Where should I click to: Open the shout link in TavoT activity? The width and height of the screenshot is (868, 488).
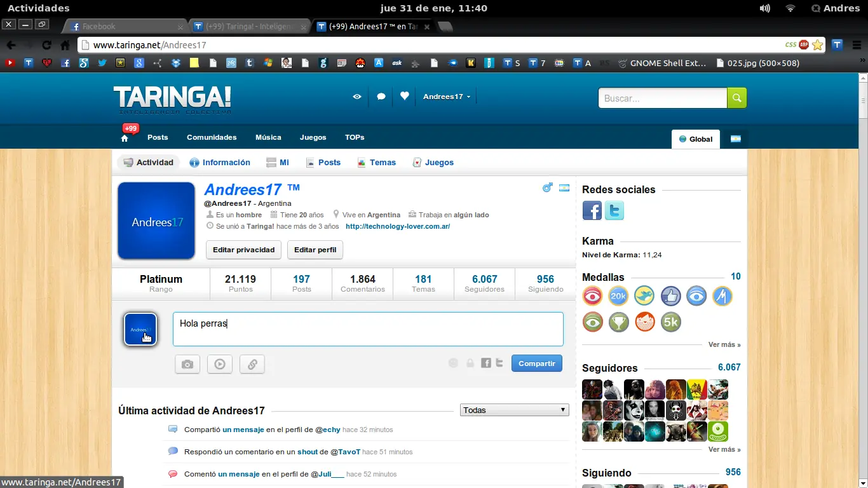pos(308,452)
